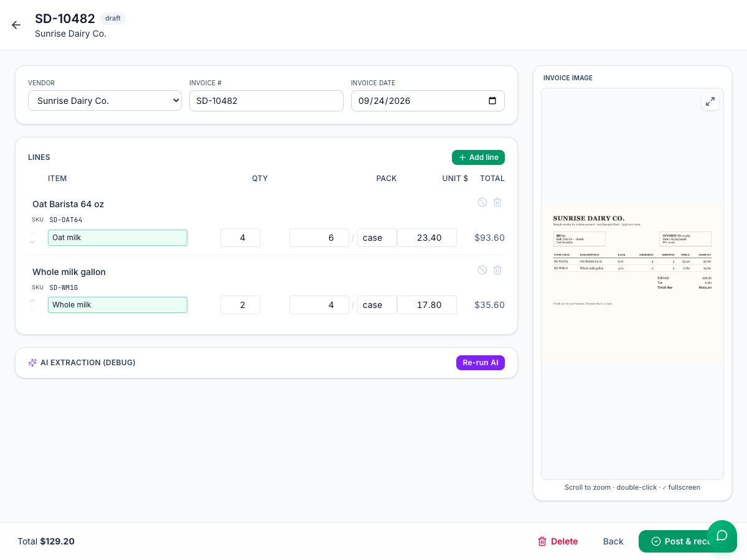Viewport: 747px width, 560px height.
Task: Open the calendar picker in Invoice Date
Action: tap(492, 101)
